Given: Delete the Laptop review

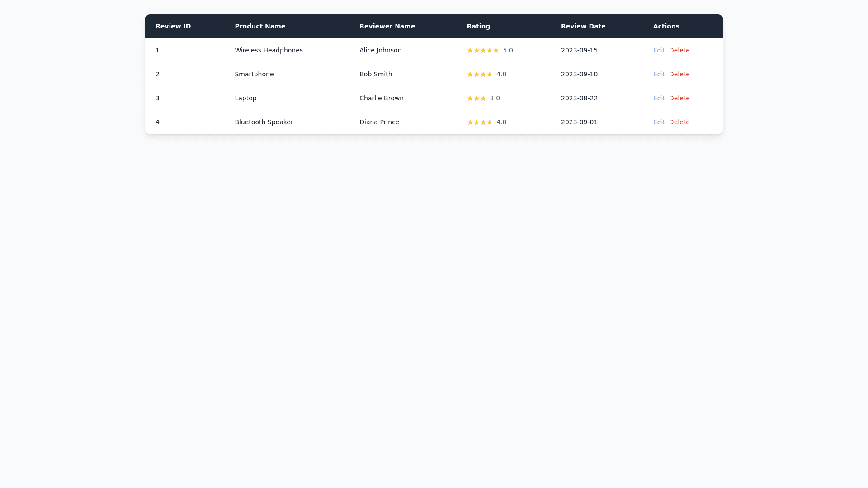Looking at the screenshot, I should (x=679, y=98).
